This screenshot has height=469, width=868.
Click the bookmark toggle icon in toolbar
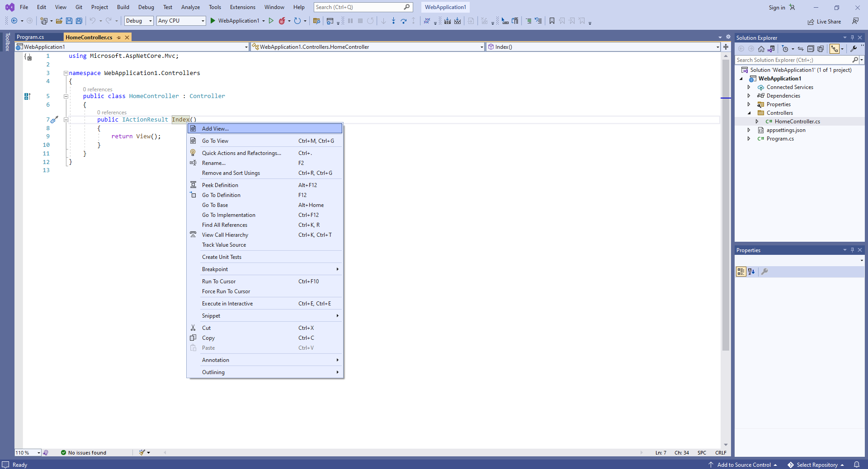[x=552, y=21]
